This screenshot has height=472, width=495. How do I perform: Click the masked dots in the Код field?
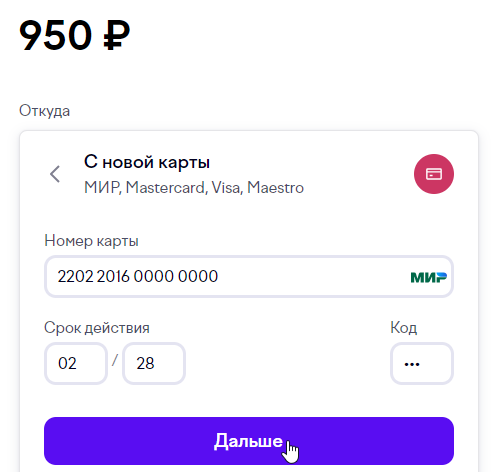(412, 364)
